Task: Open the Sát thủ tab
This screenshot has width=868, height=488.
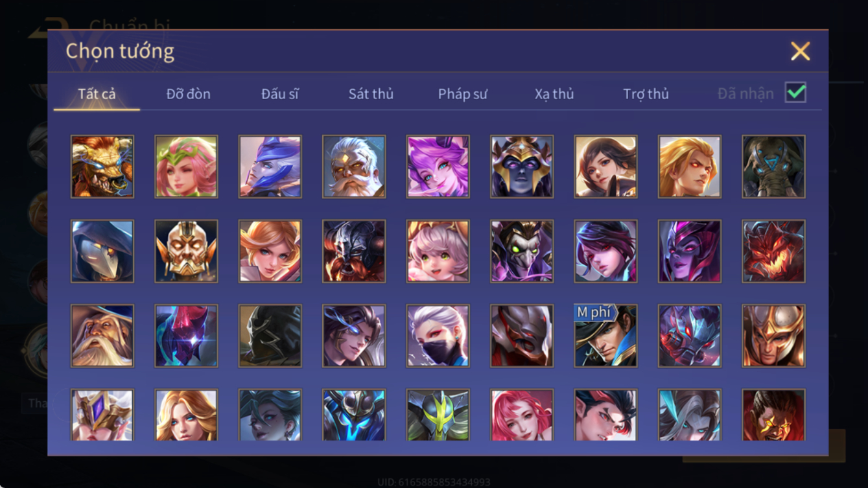Action: pos(371,94)
